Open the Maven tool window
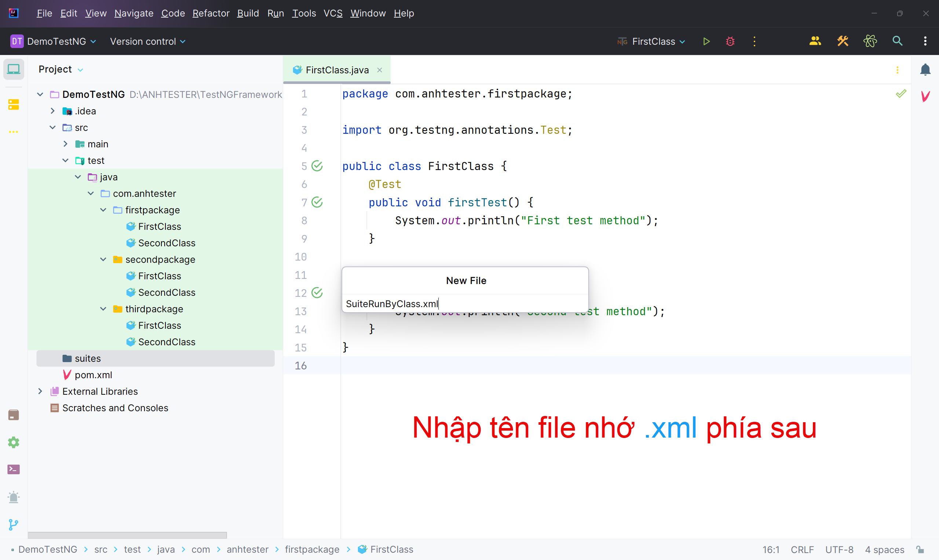 pos(925,96)
